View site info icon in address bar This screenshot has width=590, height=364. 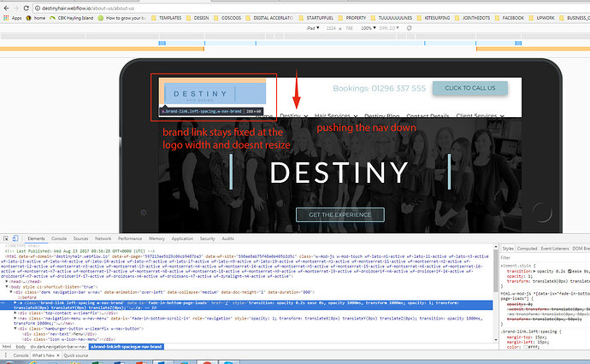(38, 8)
